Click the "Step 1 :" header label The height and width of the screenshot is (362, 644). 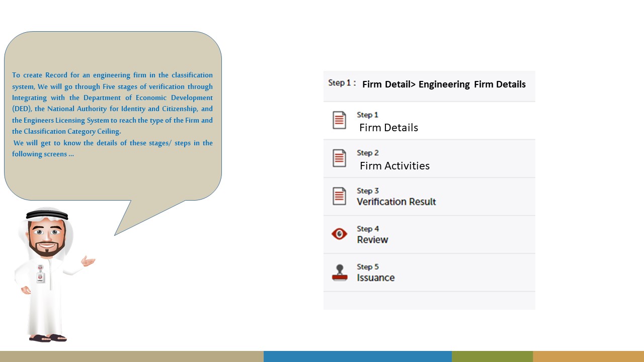point(342,83)
